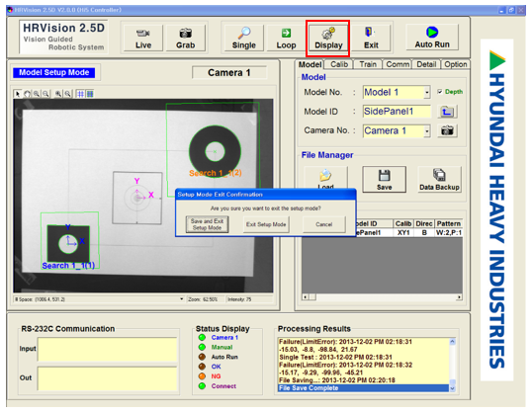Click the folder icon beside Model ID
The height and width of the screenshot is (415, 532).
tap(447, 112)
